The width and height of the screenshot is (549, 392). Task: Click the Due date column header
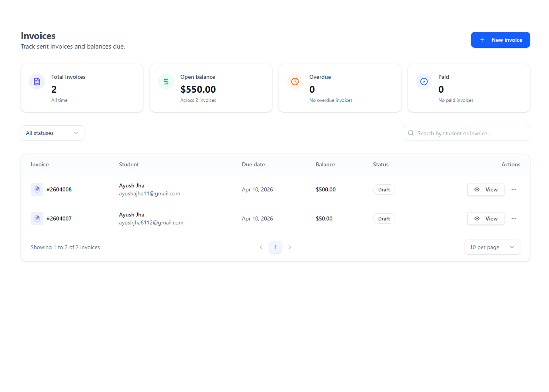[x=253, y=164]
